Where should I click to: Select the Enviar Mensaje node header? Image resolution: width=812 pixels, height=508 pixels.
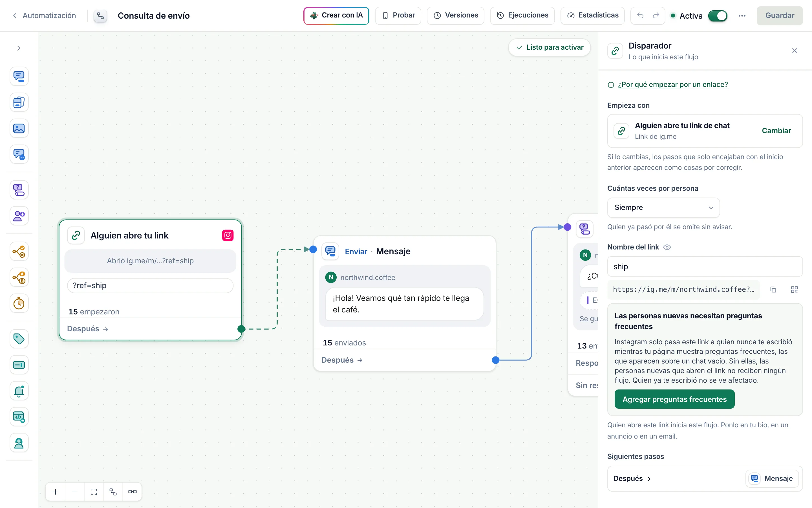tap(404, 251)
